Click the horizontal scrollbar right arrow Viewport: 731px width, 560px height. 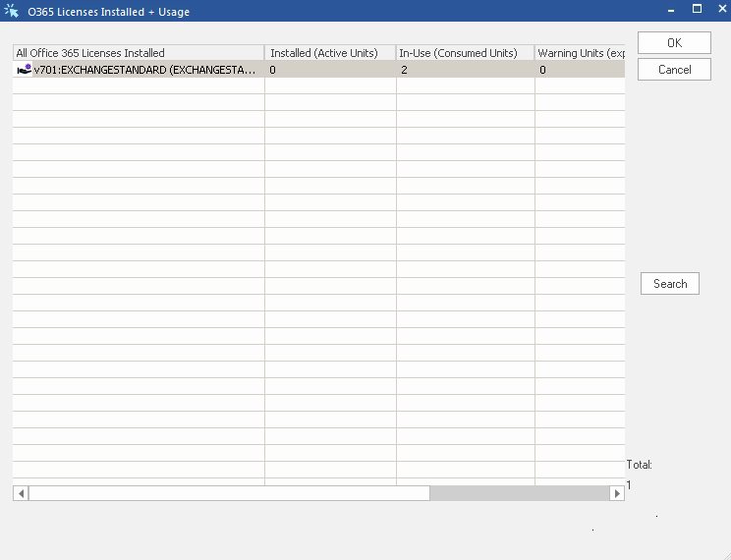[617, 493]
